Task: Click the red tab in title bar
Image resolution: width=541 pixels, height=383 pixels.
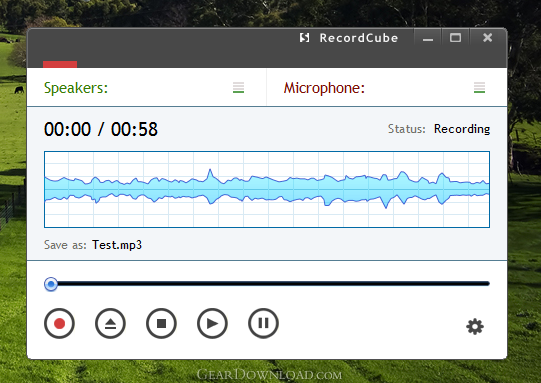Action: (60, 64)
